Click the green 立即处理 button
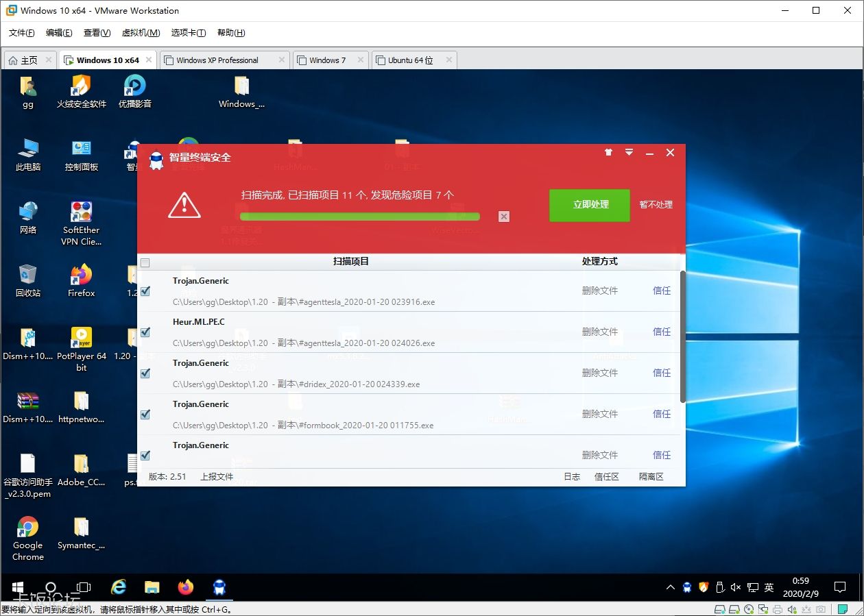864x616 pixels. (x=590, y=205)
